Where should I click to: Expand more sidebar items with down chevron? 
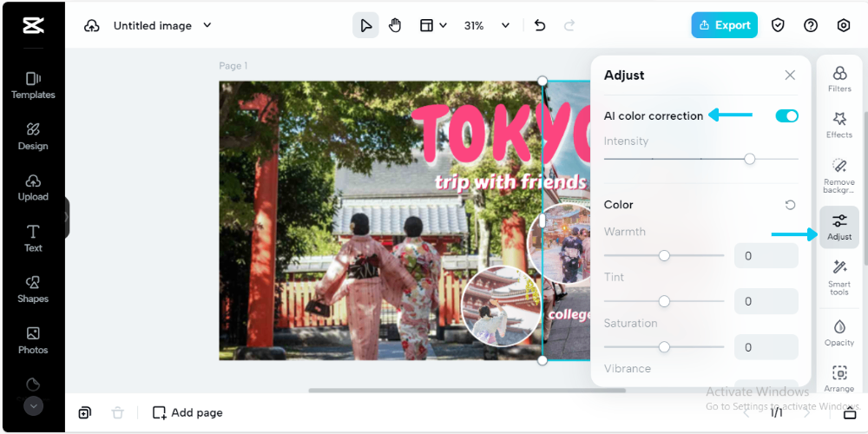coord(33,405)
